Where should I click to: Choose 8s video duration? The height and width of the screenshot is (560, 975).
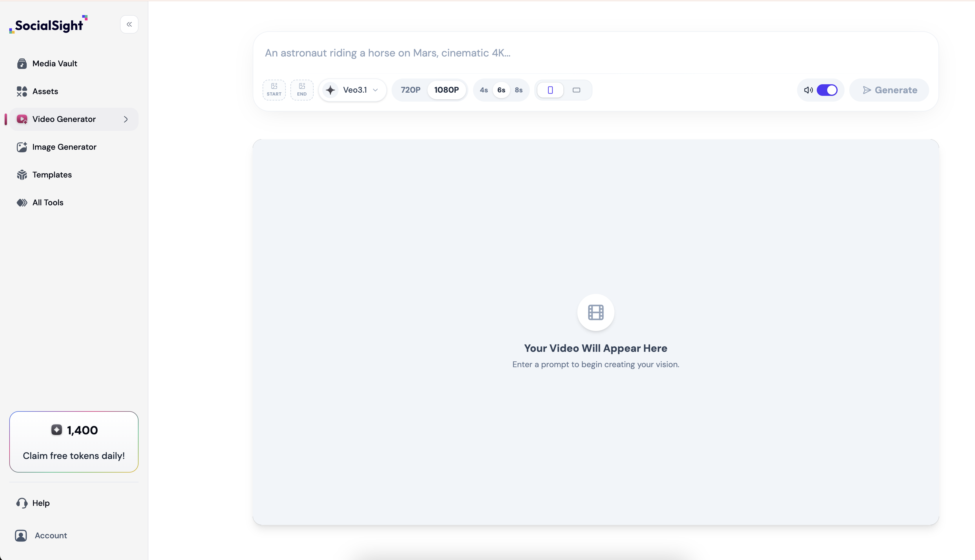pos(519,90)
